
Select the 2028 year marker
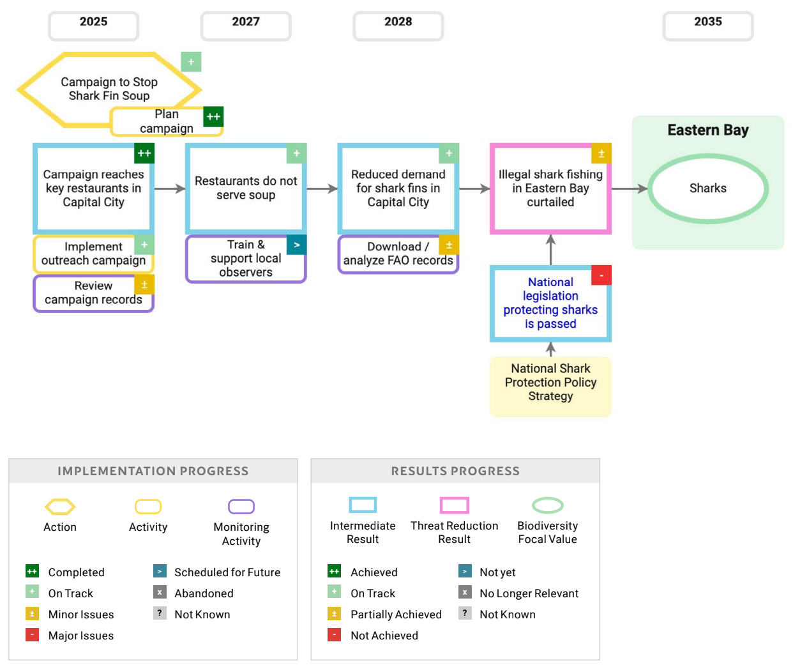click(x=398, y=26)
